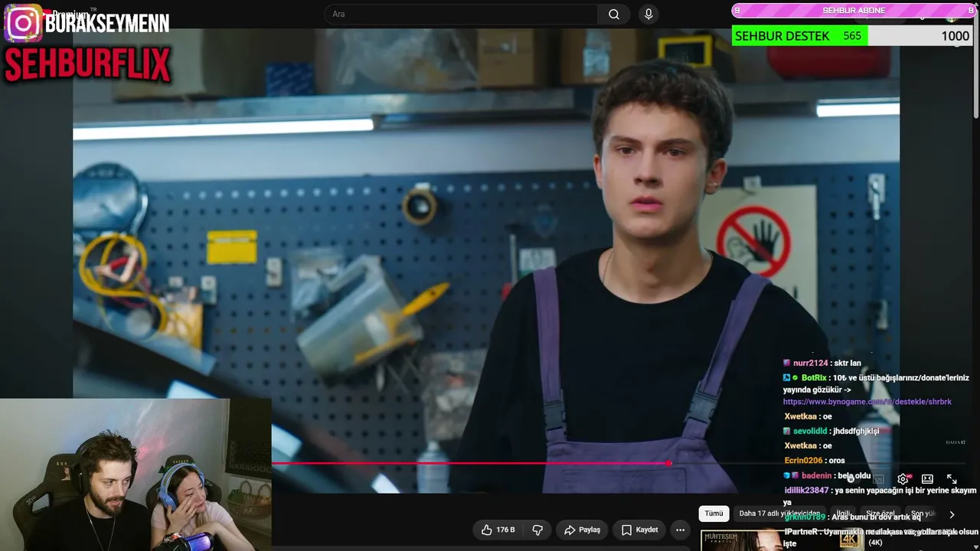Click the SEHBUR DESTEK goal label
Image resolution: width=980 pixels, height=551 pixels.
tap(782, 36)
